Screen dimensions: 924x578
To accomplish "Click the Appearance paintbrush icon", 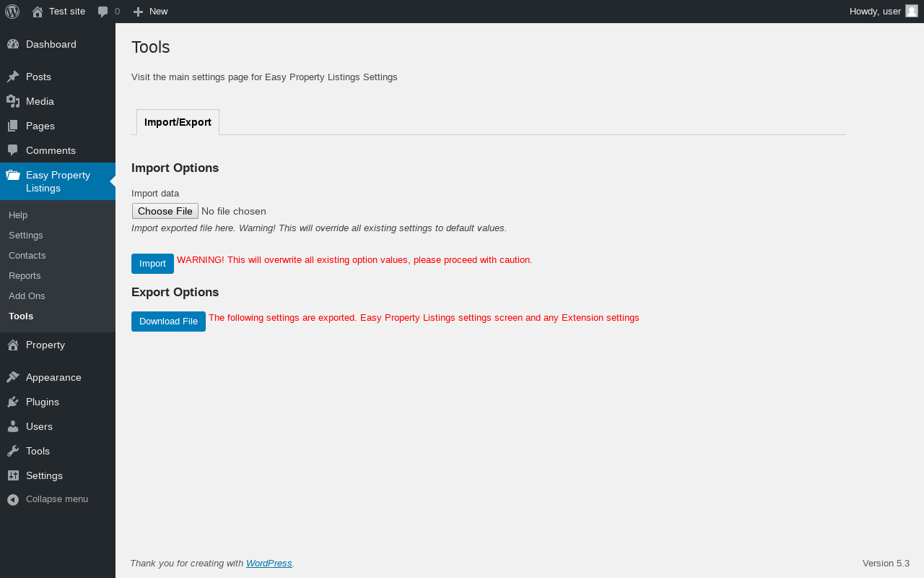I will 13,377.
